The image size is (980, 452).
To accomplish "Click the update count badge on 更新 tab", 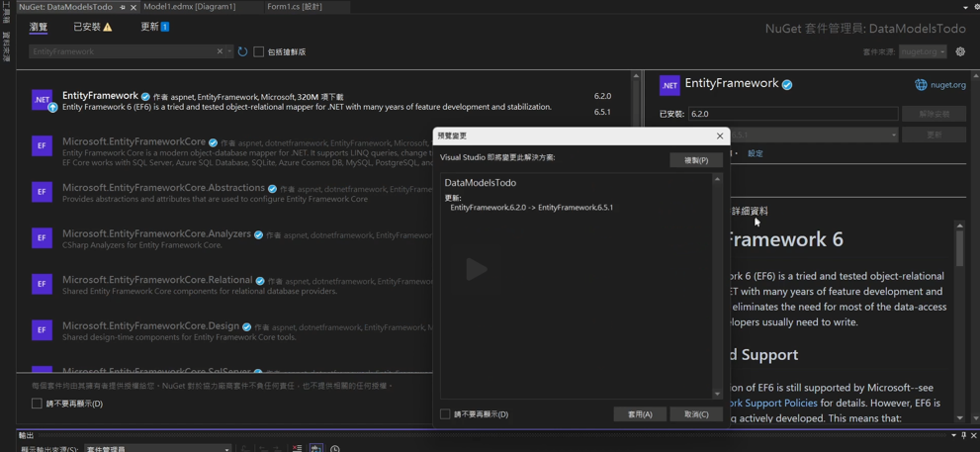I will pyautogui.click(x=165, y=27).
